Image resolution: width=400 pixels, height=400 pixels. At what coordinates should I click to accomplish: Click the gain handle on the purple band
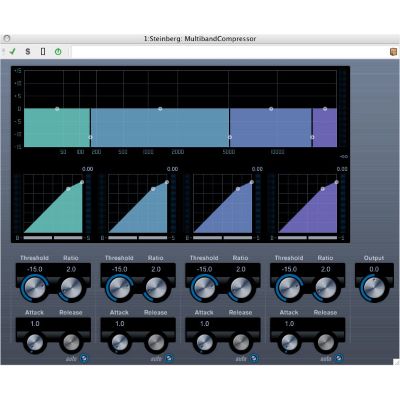click(325, 109)
